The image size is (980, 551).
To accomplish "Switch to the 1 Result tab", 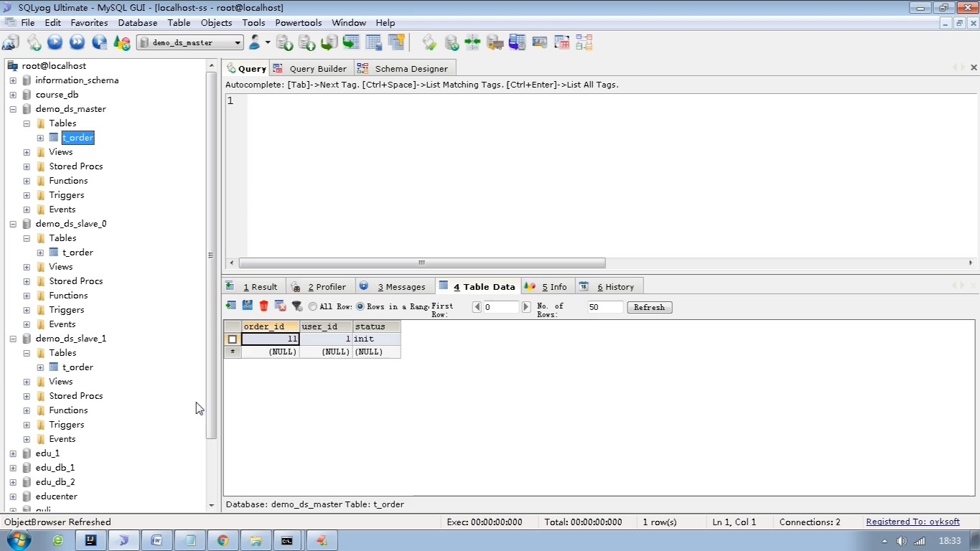I will [253, 286].
